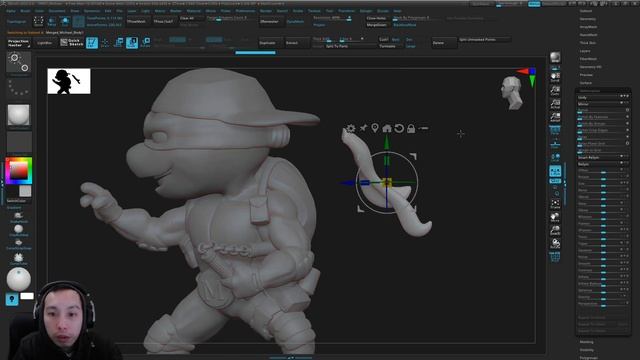This screenshot has height=360, width=640.
Task: Open the Document menu
Action: click(x=57, y=11)
